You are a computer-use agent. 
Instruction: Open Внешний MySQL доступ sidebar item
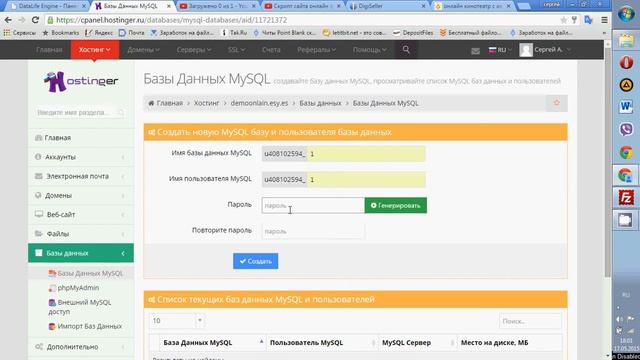click(80, 307)
